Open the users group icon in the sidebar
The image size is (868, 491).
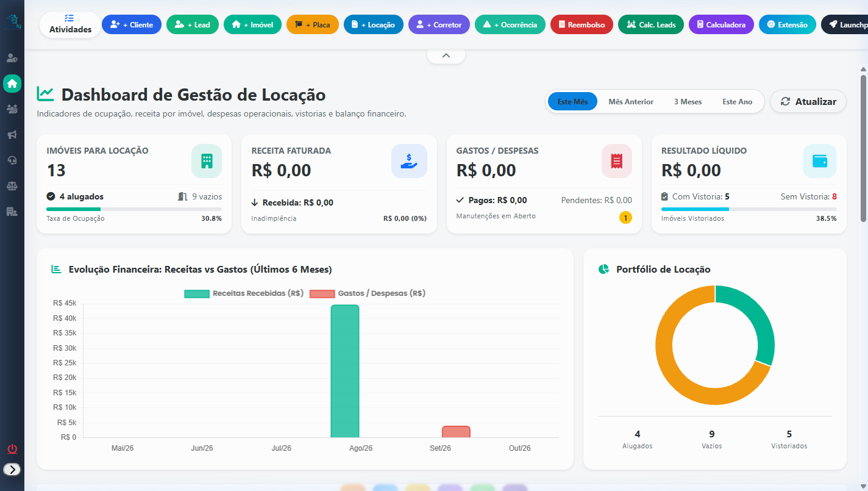click(12, 109)
